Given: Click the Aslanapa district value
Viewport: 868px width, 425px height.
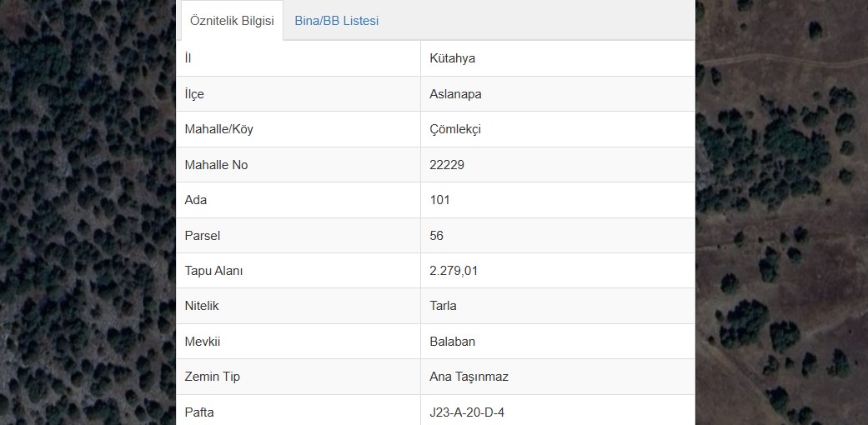Looking at the screenshot, I should click(x=455, y=94).
